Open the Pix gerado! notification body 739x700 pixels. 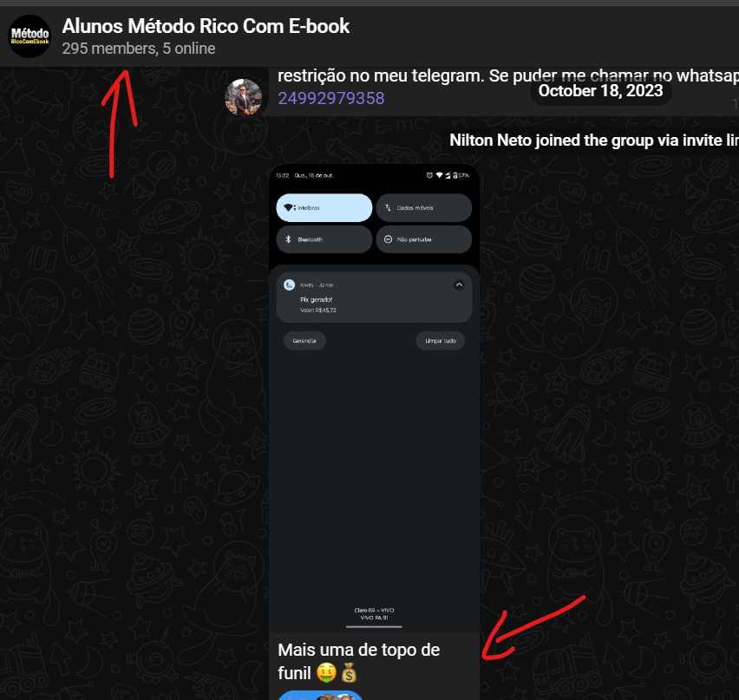pyautogui.click(x=374, y=298)
